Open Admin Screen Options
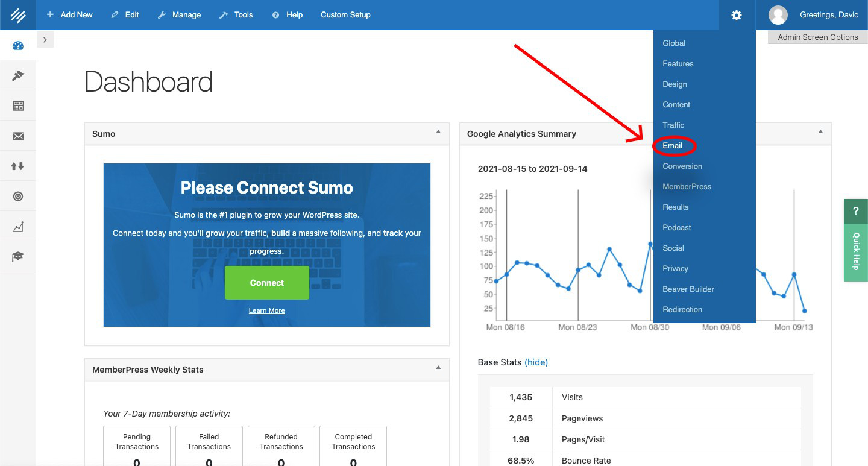This screenshot has width=868, height=466. (x=817, y=37)
